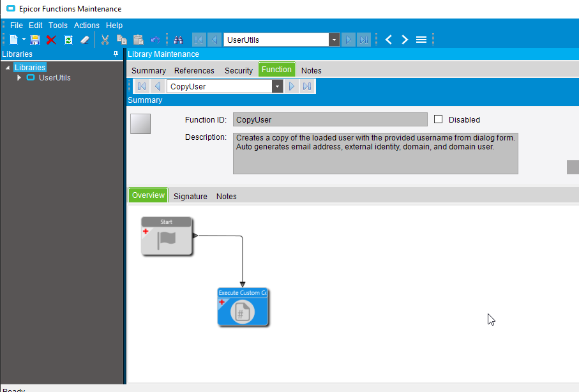Open the File menu
The image size is (579, 392).
pyautogui.click(x=17, y=26)
